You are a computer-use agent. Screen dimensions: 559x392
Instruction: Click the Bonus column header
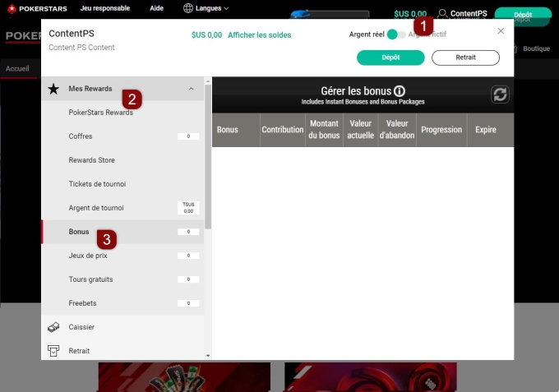[x=236, y=130]
